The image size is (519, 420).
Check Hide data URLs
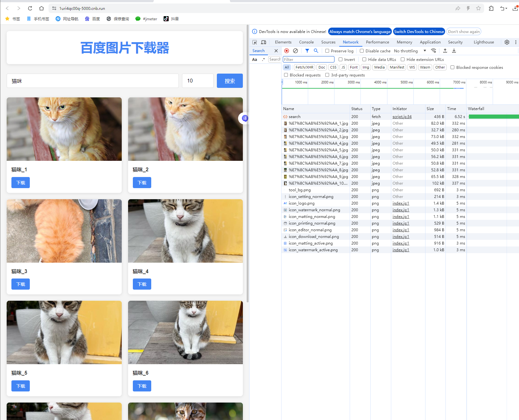point(364,59)
